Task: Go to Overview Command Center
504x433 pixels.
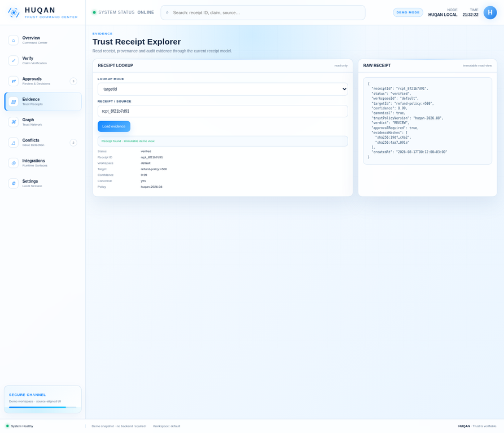Action: (x=43, y=40)
